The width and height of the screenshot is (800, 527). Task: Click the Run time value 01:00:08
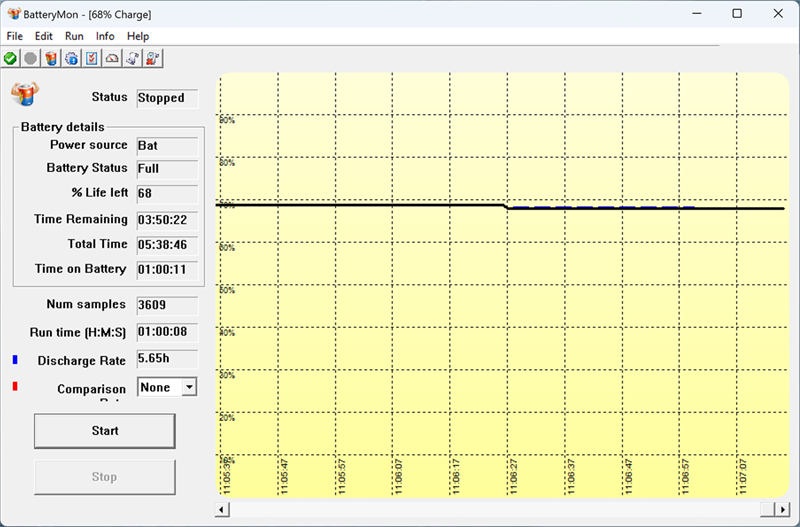click(x=167, y=332)
